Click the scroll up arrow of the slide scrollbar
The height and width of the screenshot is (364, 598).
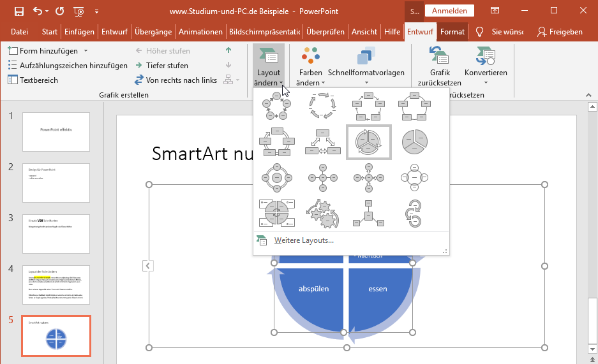(x=592, y=107)
